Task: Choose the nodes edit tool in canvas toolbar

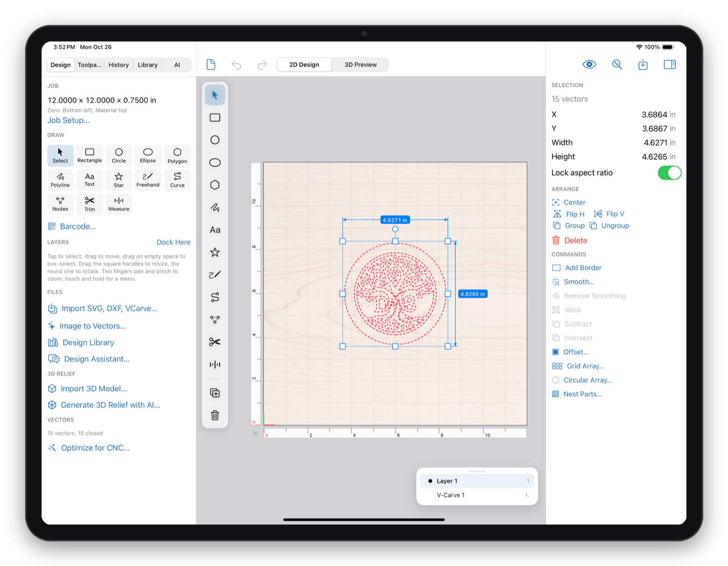Action: pos(215,320)
